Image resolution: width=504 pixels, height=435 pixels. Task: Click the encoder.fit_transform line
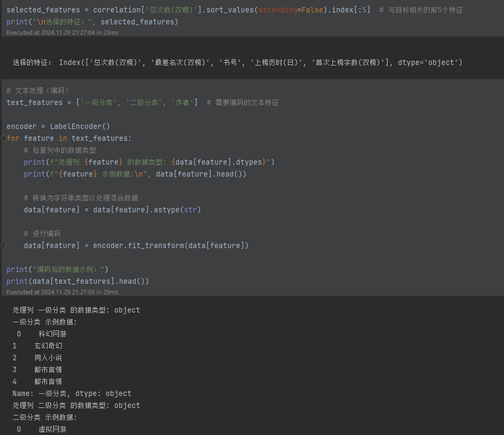pyautogui.click(x=136, y=245)
